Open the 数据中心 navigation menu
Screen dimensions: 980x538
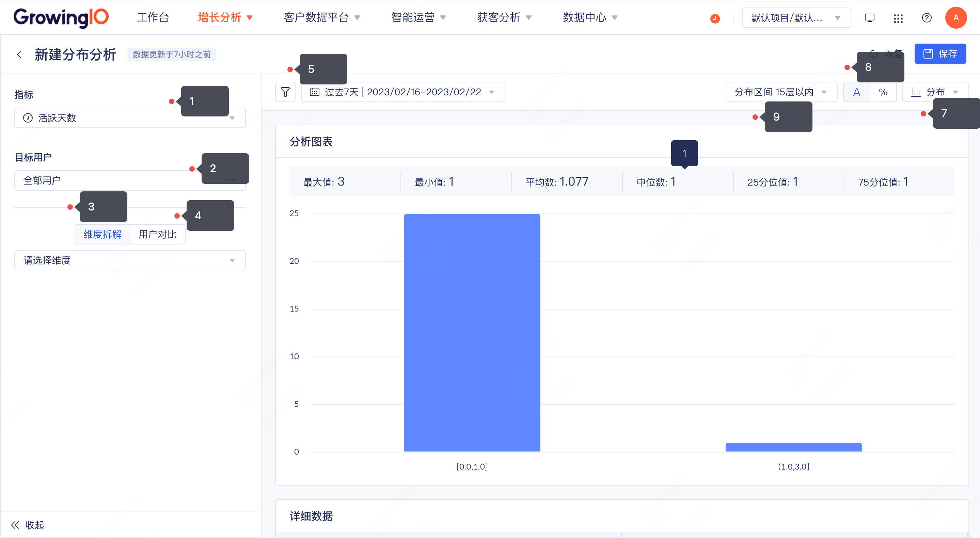point(590,17)
